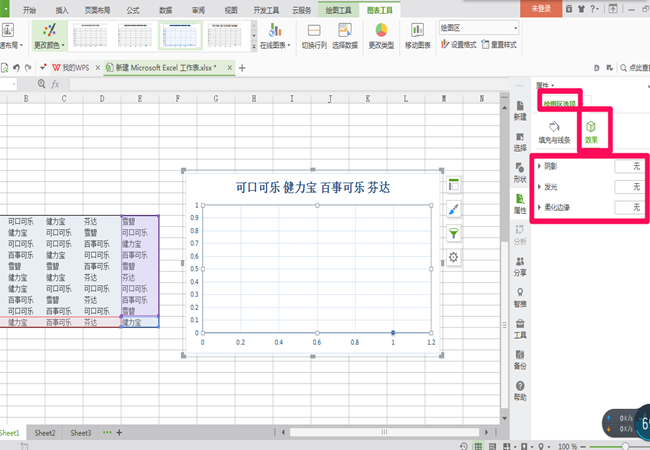Expand the chart styles gallery arrow
Image resolution: width=650 pixels, height=450 pixels.
(x=254, y=47)
